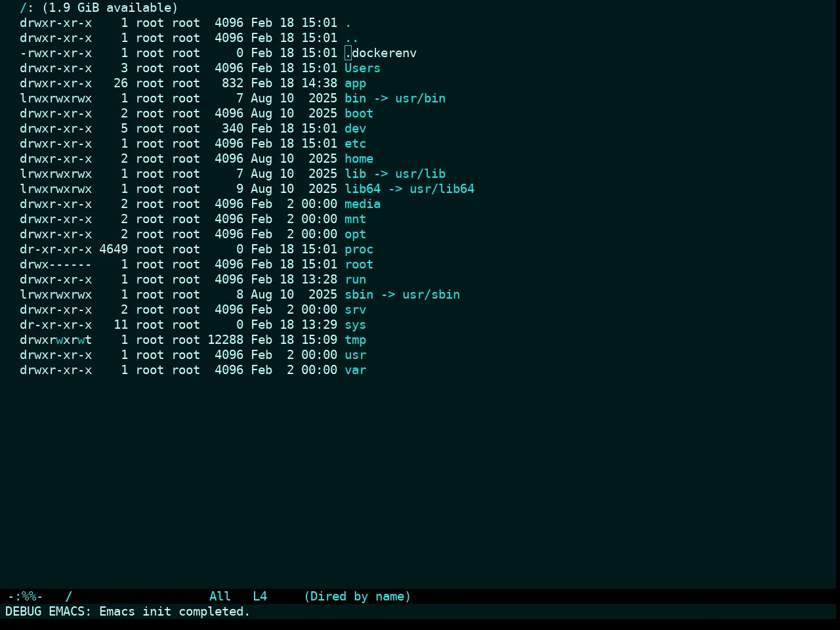Click the usr/lib64 symlink target
The height and width of the screenshot is (630, 840).
442,189
